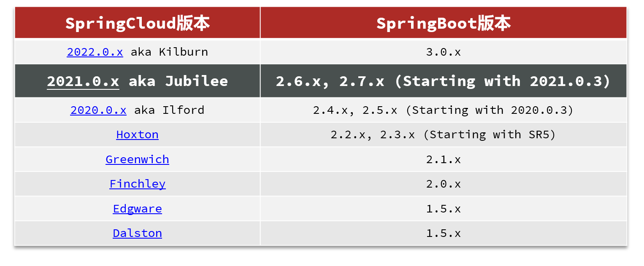This screenshot has width=644, height=266.
Task: Follow the Hoxton link
Action: pos(137,134)
